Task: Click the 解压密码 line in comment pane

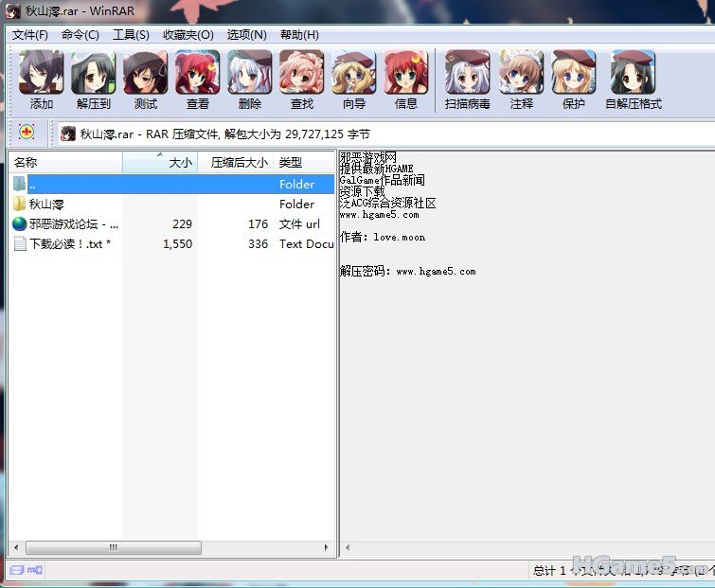Action: 407,271
